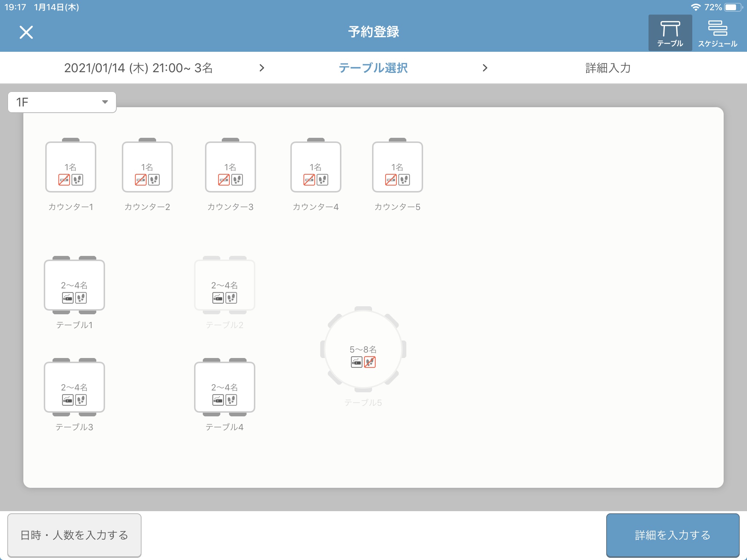
Task: Go to date and party size step
Action: pos(138,68)
